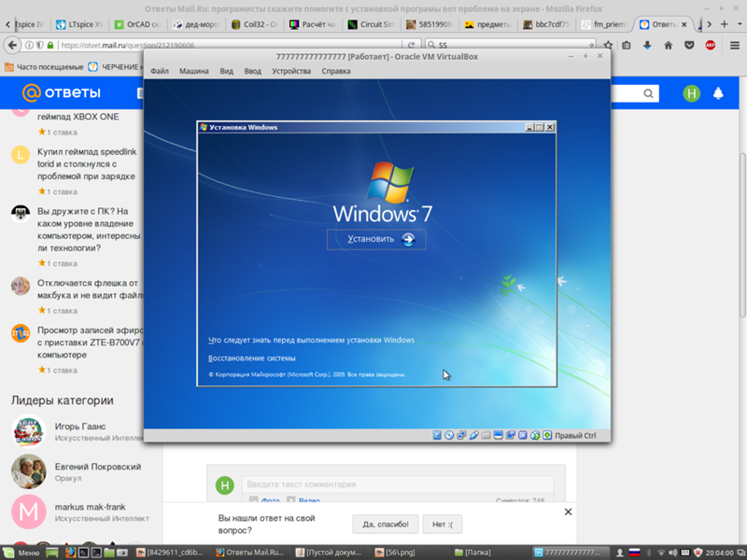Open a new Firefox tab with plus

point(725,24)
